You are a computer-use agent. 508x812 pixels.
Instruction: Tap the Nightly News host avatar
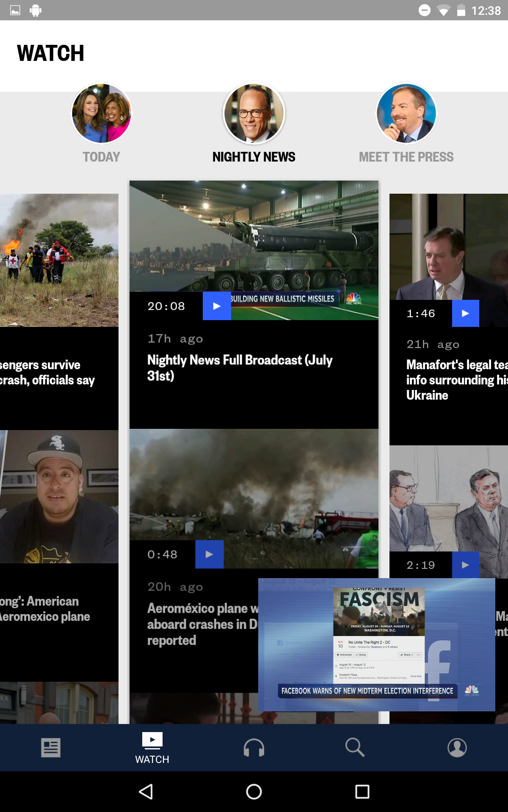254,113
